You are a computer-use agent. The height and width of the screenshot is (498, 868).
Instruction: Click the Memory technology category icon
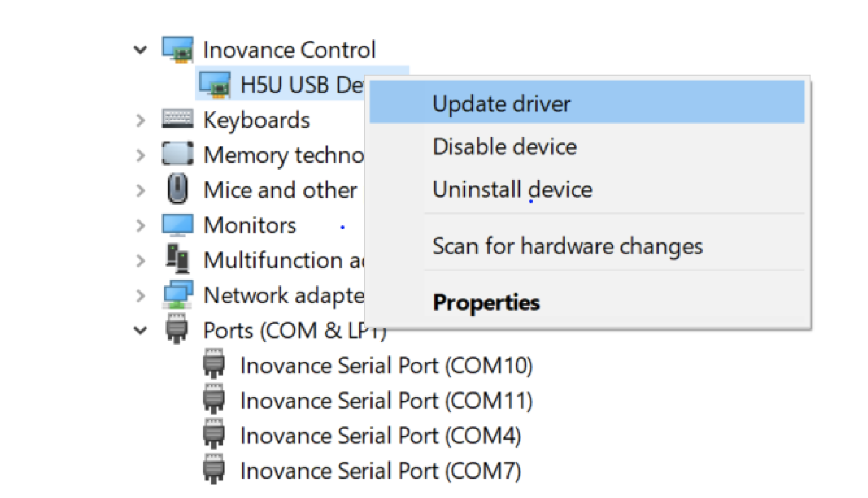[178, 154]
